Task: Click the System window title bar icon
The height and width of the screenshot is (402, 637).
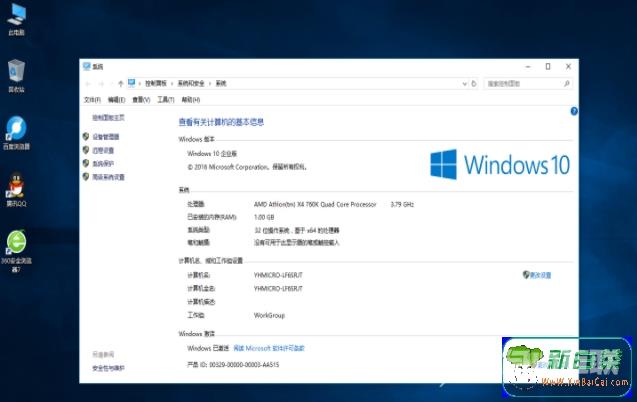Action: point(87,66)
